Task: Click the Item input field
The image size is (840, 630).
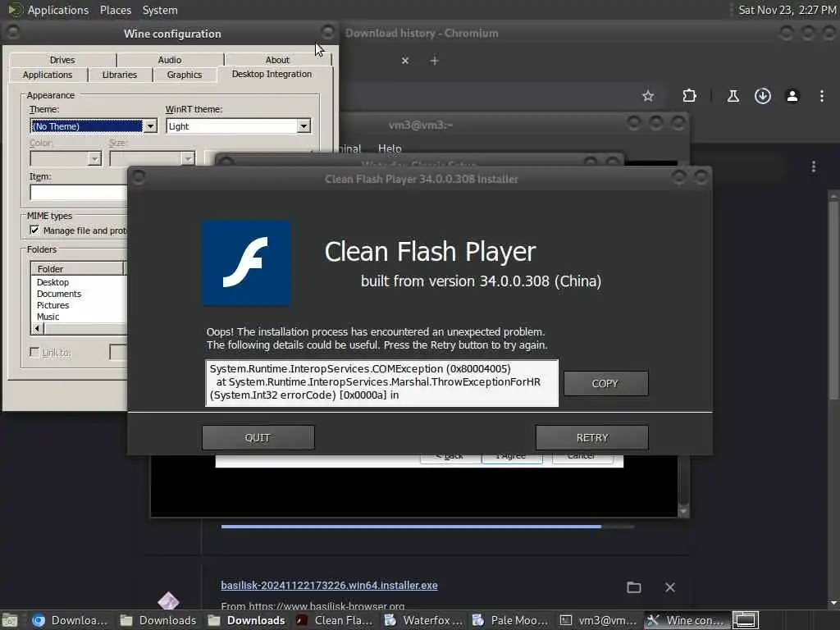Action: pyautogui.click(x=78, y=192)
